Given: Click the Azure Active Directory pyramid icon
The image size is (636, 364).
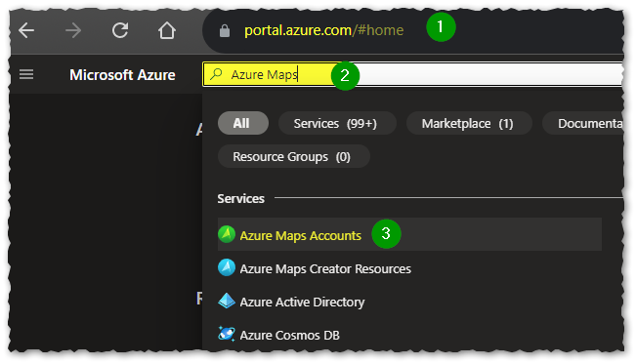Looking at the screenshot, I should click(227, 302).
